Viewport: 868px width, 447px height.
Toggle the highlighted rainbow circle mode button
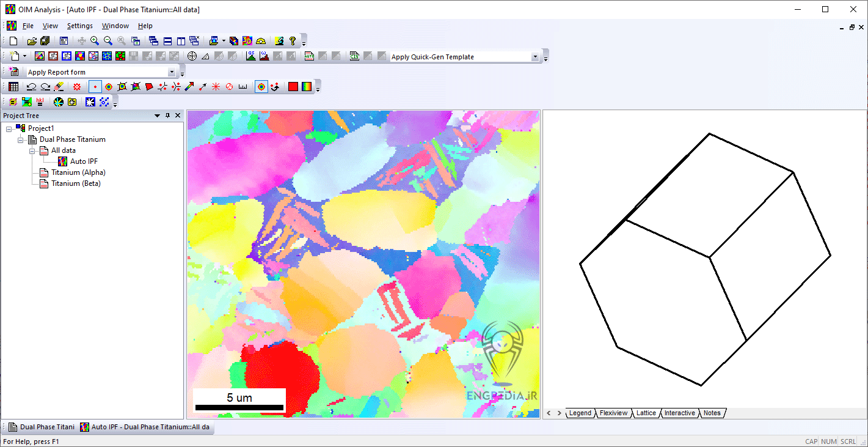(x=261, y=87)
